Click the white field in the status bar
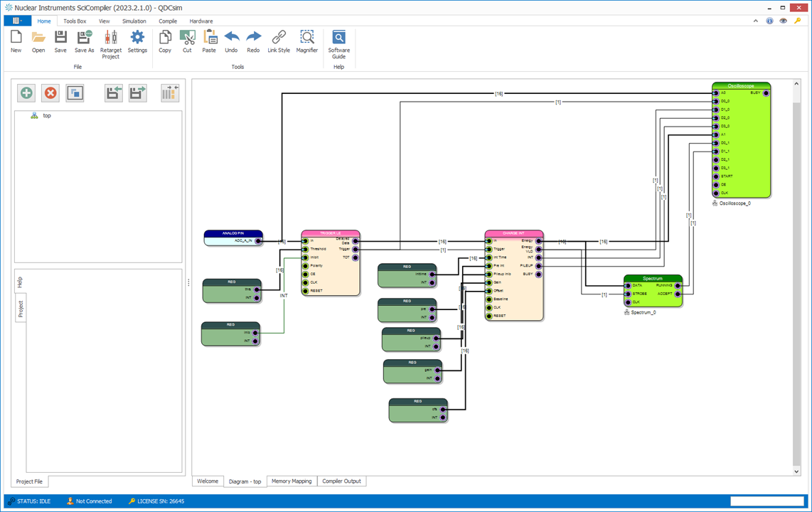The width and height of the screenshot is (812, 512). pos(767,501)
